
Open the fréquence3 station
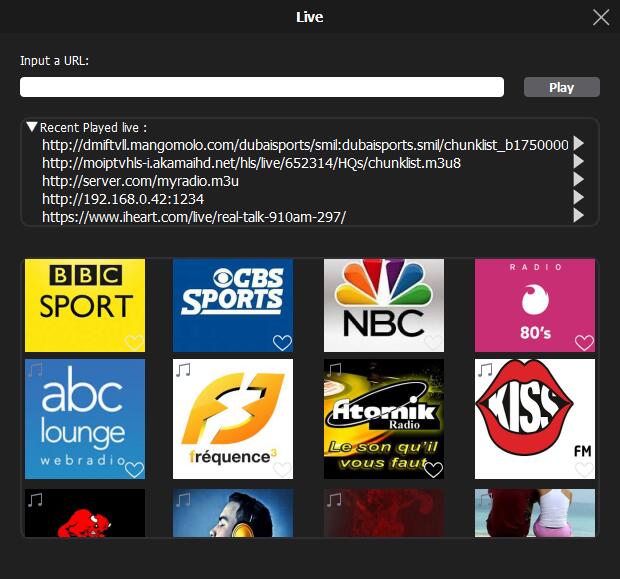pos(233,419)
